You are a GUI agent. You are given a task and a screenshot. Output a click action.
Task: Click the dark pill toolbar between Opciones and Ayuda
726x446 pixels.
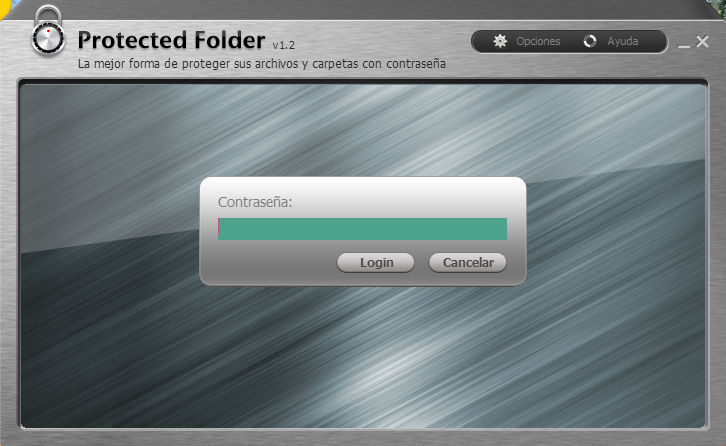[x=572, y=41]
